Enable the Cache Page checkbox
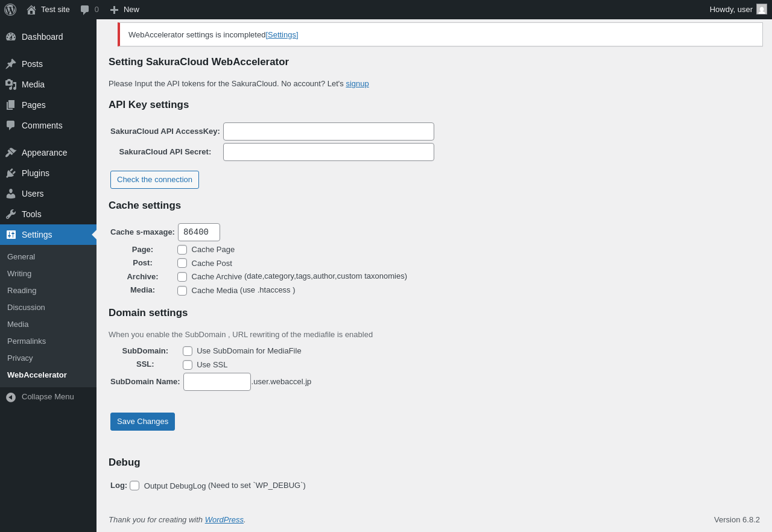Image resolution: width=772 pixels, height=532 pixels. click(x=182, y=250)
